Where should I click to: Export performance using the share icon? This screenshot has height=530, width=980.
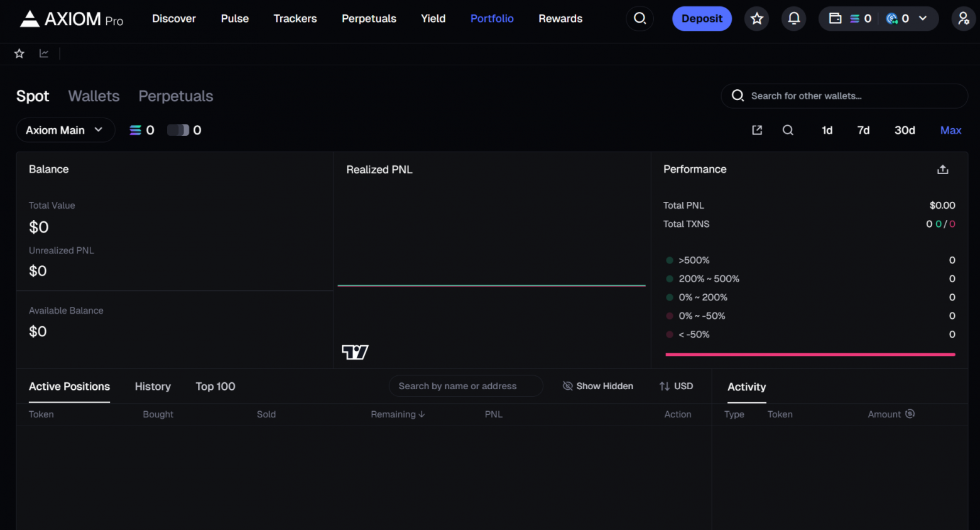click(x=942, y=169)
